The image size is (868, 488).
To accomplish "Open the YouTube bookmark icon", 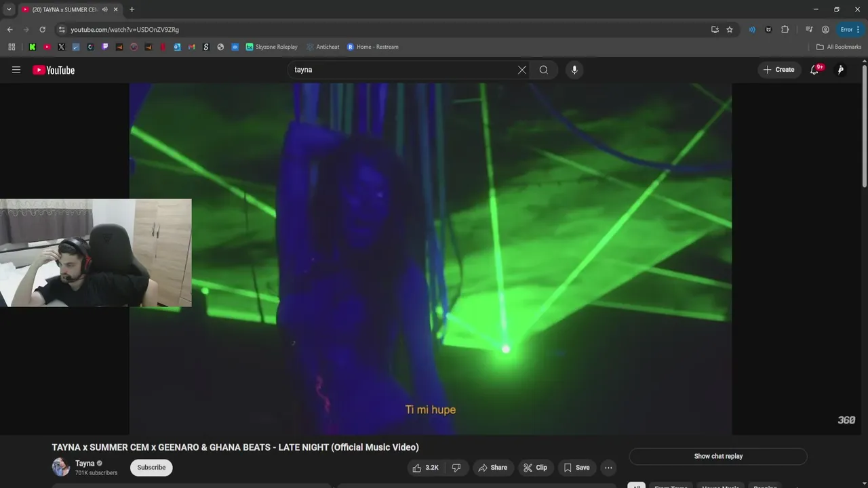I will pos(47,47).
